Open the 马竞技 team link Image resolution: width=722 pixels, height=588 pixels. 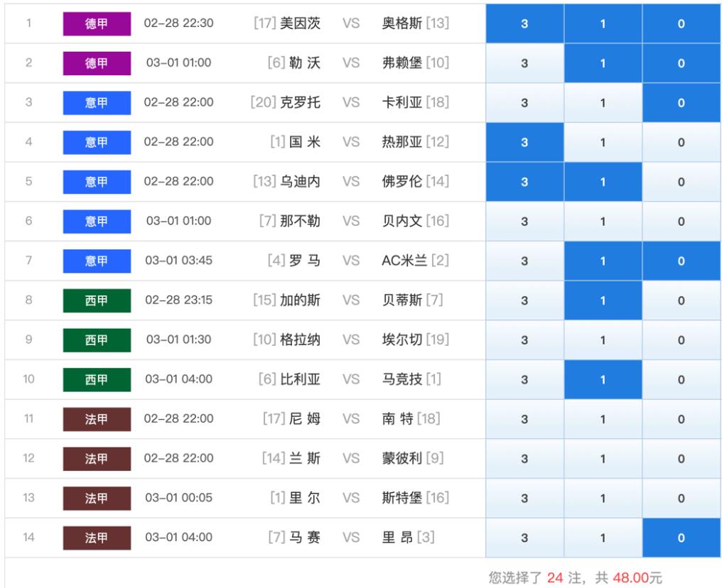point(402,379)
